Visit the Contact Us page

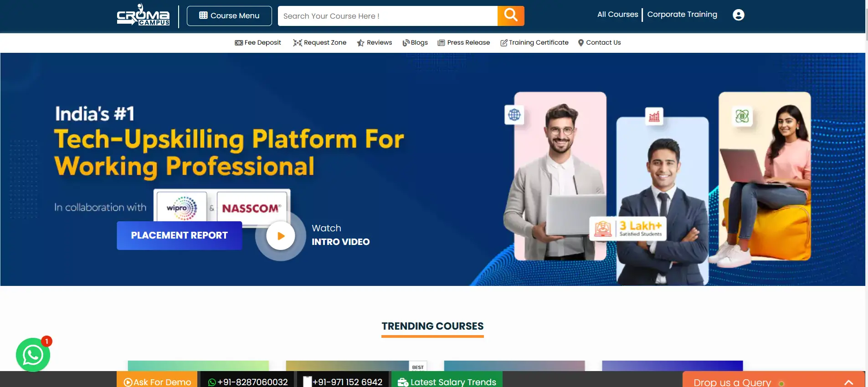point(599,43)
